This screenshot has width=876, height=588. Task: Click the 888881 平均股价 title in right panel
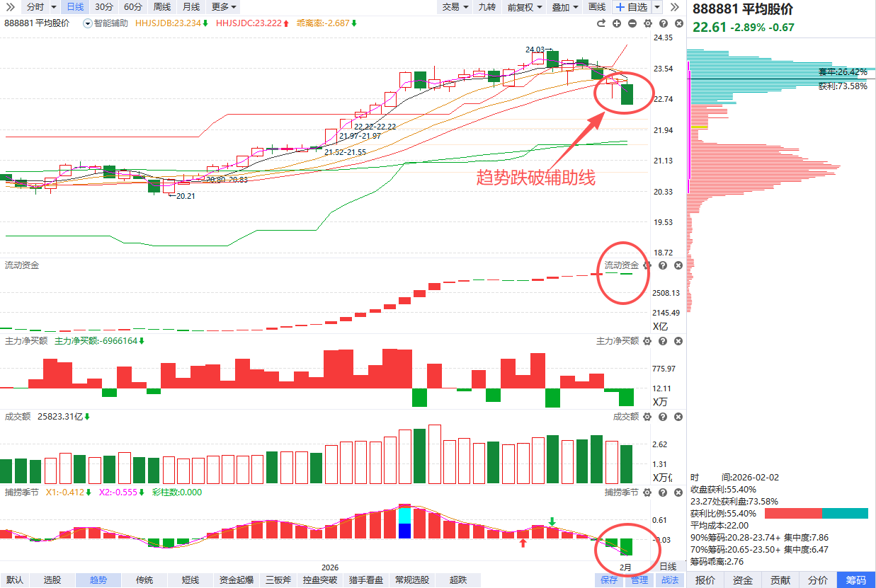pyautogui.click(x=743, y=9)
